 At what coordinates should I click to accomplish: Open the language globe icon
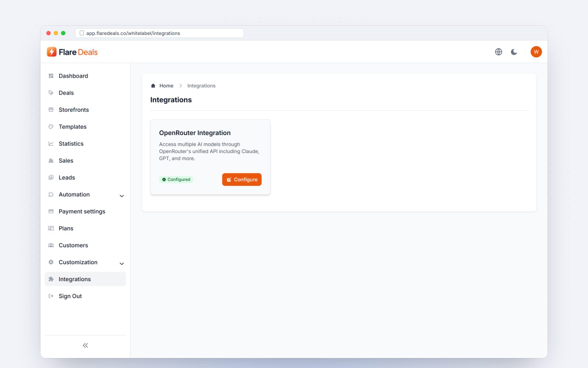[x=498, y=52]
